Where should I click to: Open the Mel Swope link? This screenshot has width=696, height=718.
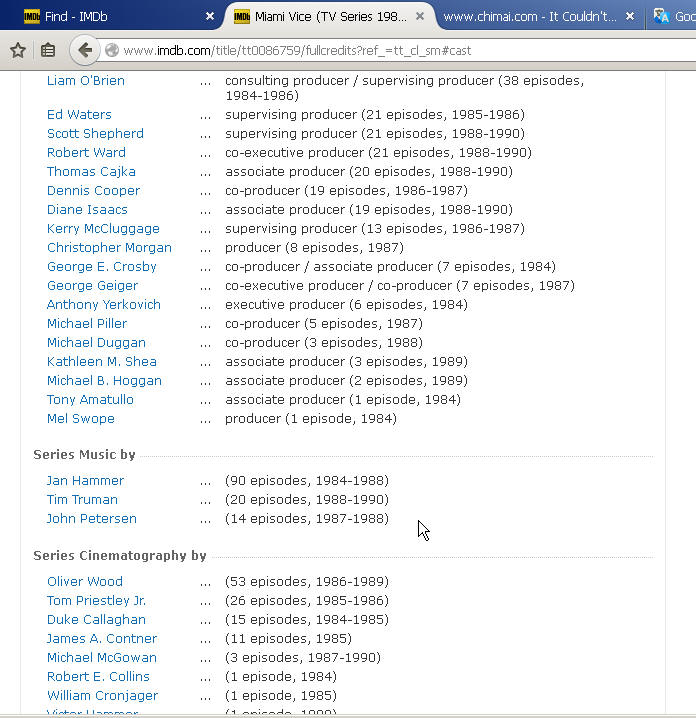click(81, 419)
